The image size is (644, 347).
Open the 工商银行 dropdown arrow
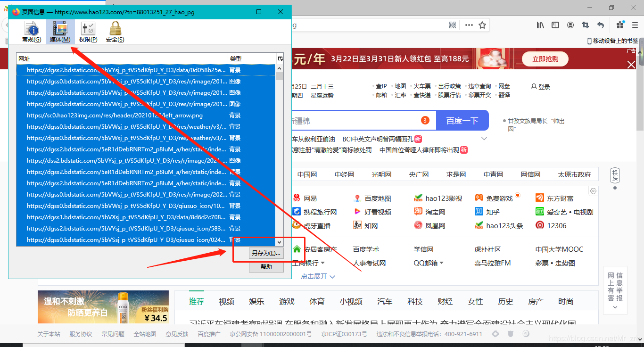click(323, 263)
